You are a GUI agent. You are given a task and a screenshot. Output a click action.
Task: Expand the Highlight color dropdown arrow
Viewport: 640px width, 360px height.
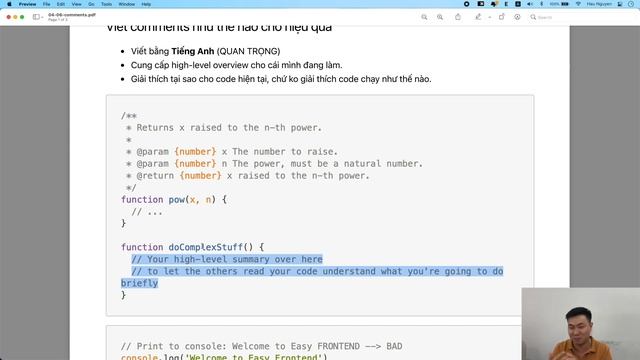point(489,17)
